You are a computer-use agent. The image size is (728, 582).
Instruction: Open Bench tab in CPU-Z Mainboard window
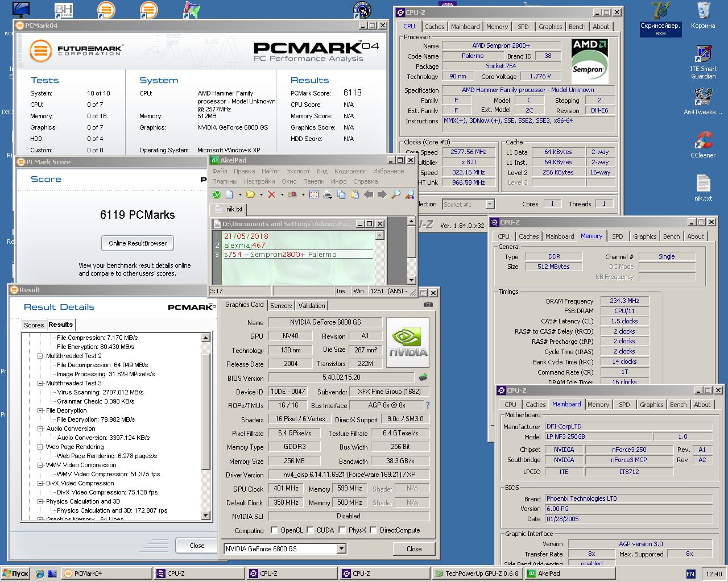click(678, 405)
